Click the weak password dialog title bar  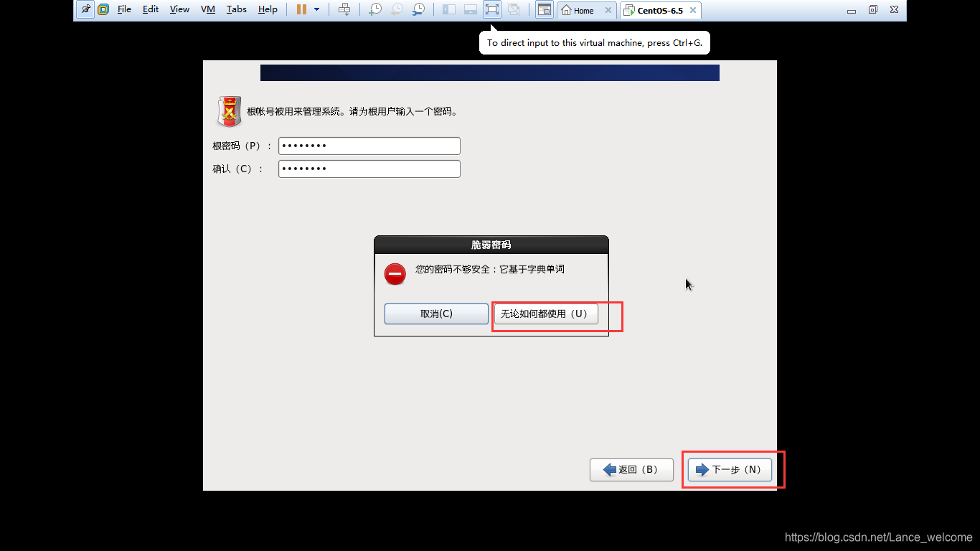(491, 245)
